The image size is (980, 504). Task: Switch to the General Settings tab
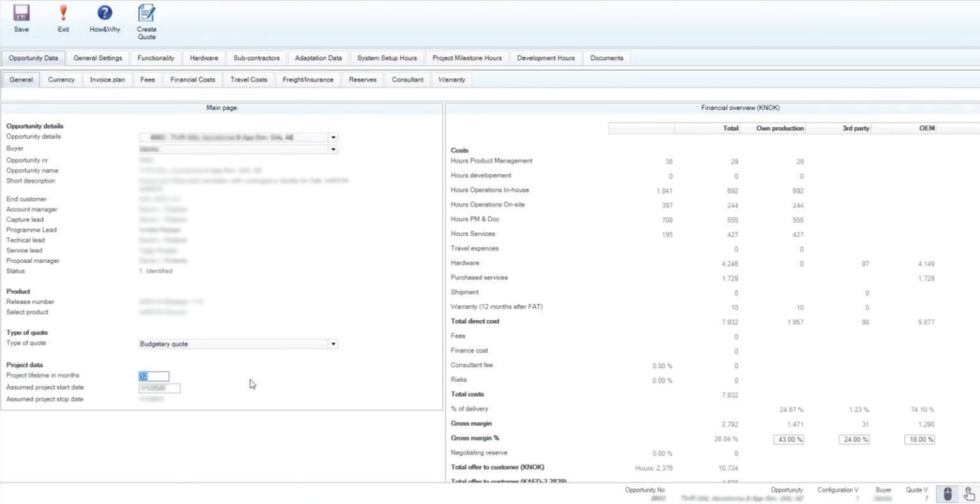tap(98, 58)
